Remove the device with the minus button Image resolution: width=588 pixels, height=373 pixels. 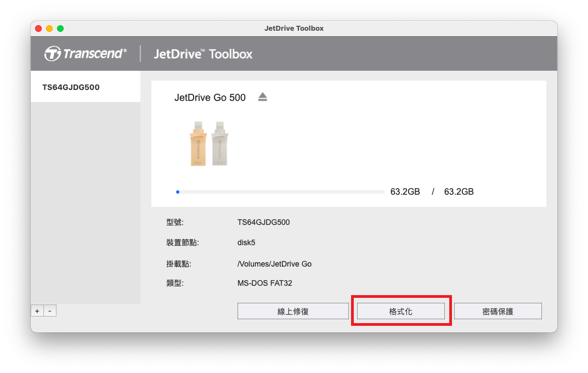[50, 311]
